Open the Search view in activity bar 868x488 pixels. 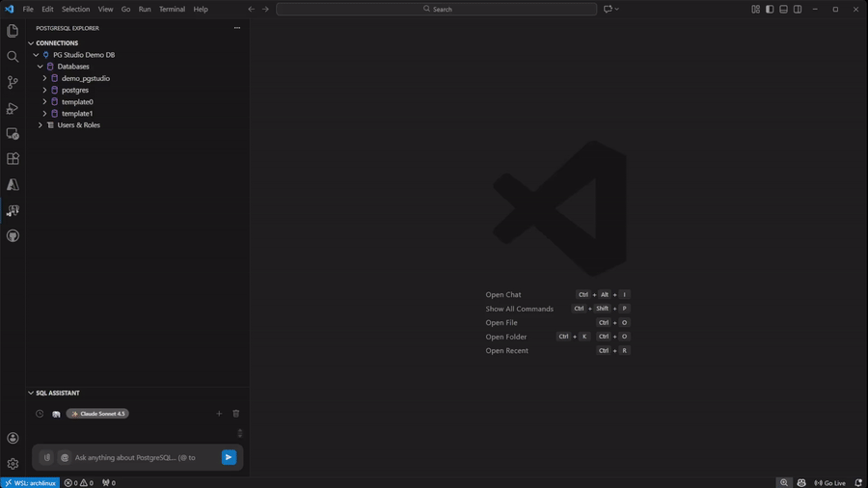pos(13,57)
